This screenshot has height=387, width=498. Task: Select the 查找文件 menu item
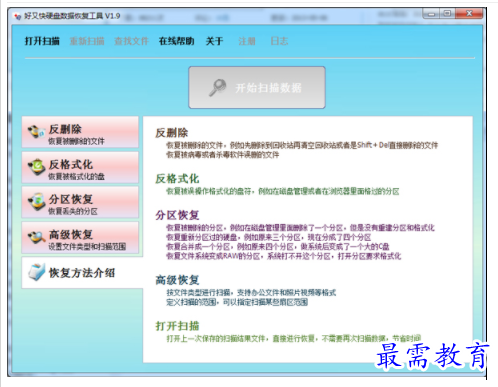tap(131, 41)
